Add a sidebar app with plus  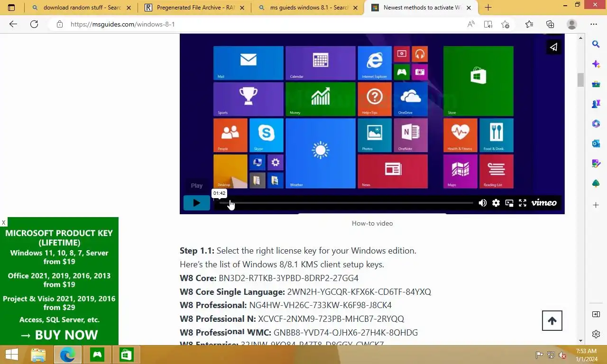click(596, 205)
